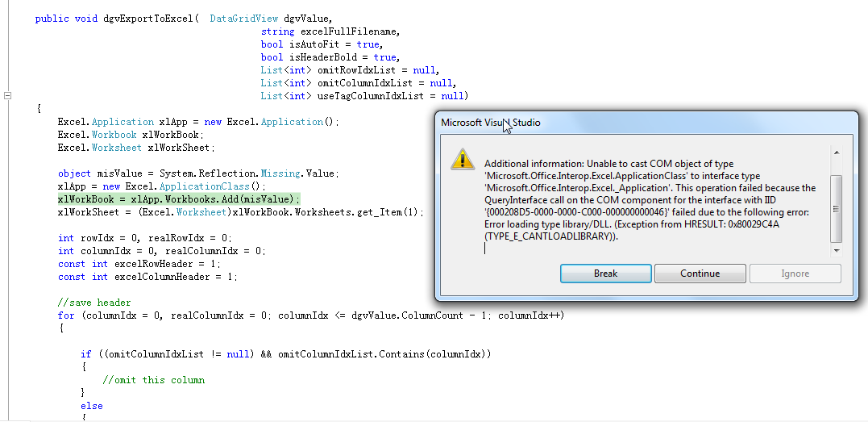
Task: Click the 'int columnIdx = 0' line
Action: coord(162,251)
